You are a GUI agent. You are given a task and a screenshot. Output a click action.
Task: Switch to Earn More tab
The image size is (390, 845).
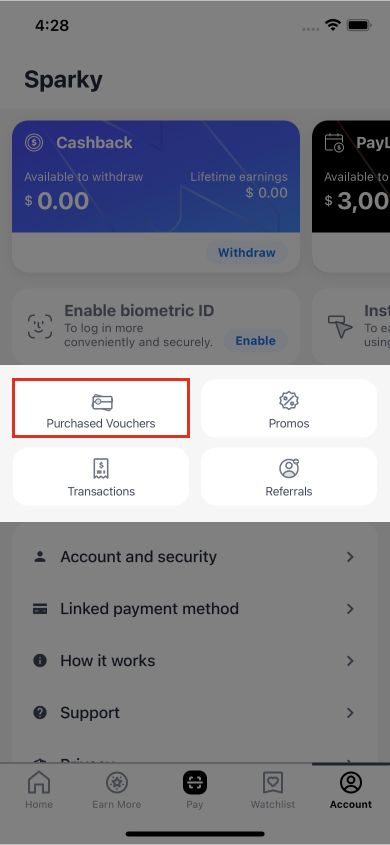[x=116, y=789]
